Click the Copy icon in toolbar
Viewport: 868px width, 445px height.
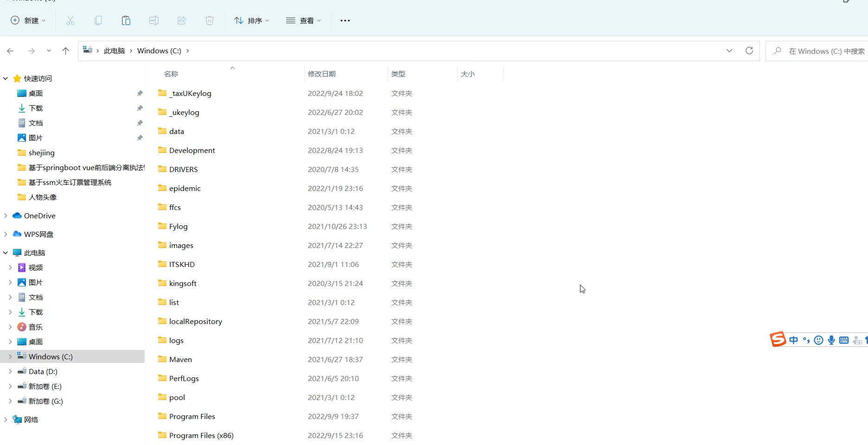(x=98, y=20)
